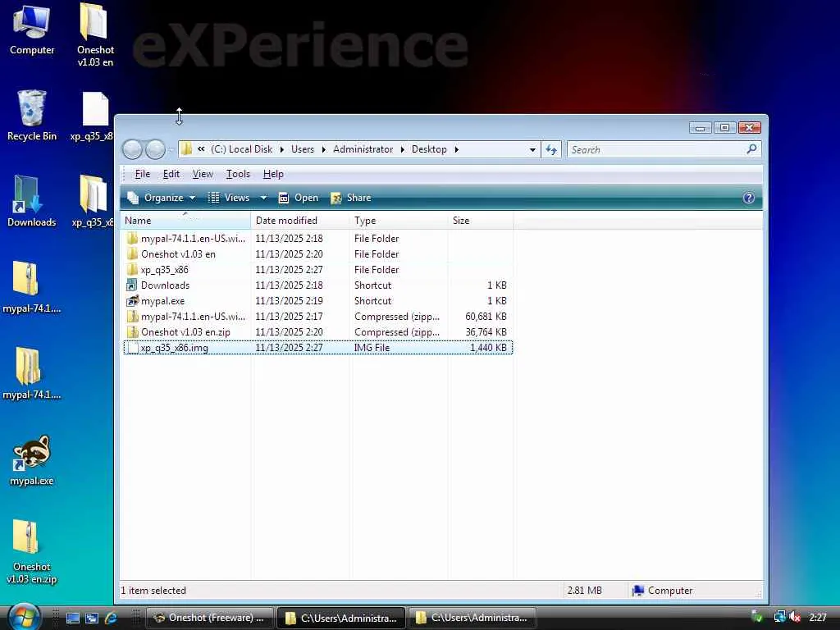Expand the address bar history dropdown

(532, 149)
